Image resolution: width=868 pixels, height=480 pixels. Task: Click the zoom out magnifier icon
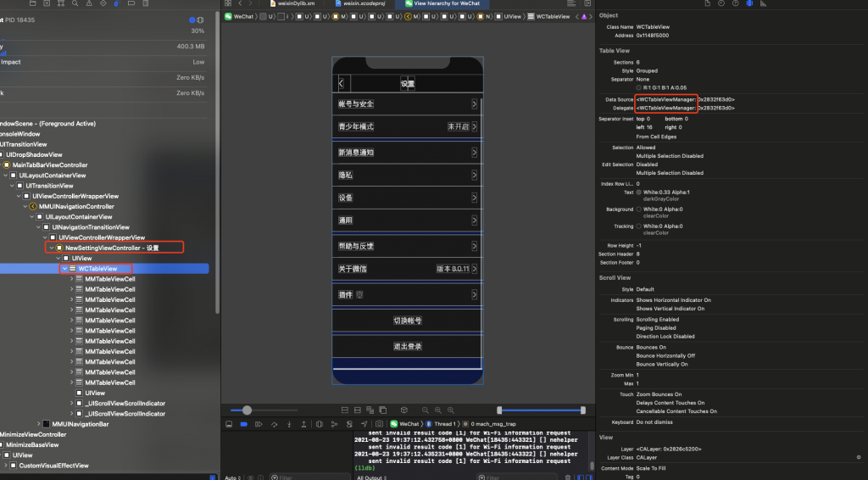423,410
